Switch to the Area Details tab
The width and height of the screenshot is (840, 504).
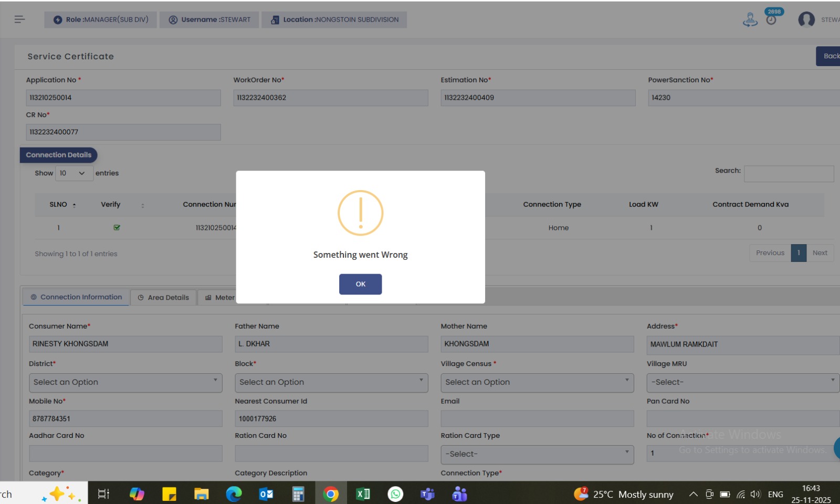point(163,298)
